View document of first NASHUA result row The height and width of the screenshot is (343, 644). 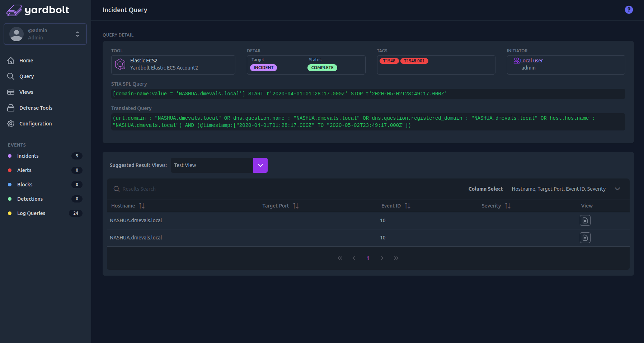(585, 220)
